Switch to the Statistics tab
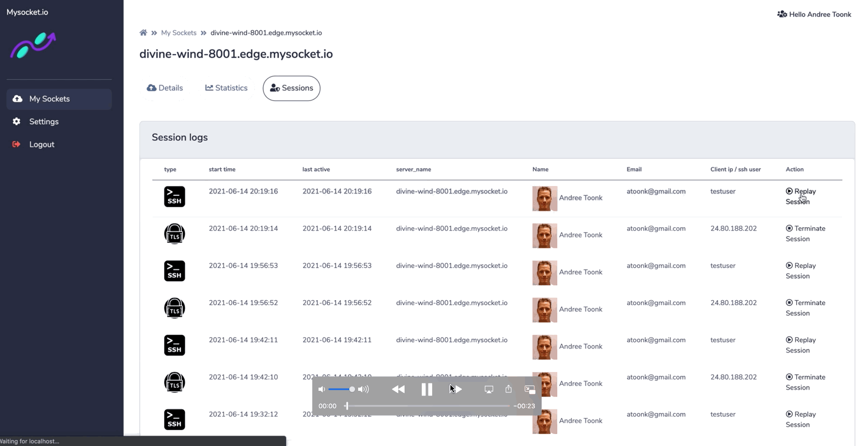This screenshot has width=868, height=446. tap(226, 88)
